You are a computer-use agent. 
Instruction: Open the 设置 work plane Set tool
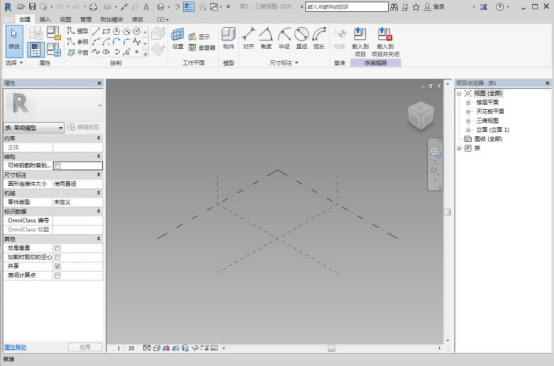pyautogui.click(x=178, y=39)
